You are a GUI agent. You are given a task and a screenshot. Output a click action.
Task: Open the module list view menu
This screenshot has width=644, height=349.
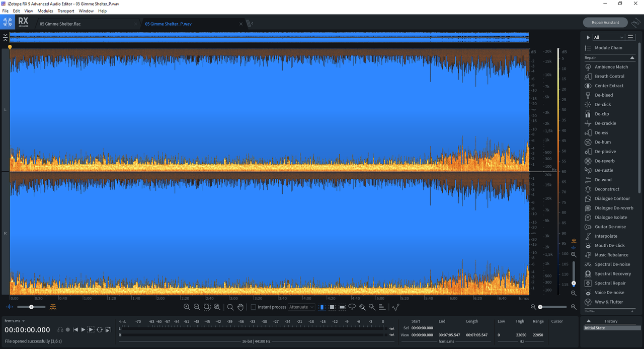pos(631,37)
